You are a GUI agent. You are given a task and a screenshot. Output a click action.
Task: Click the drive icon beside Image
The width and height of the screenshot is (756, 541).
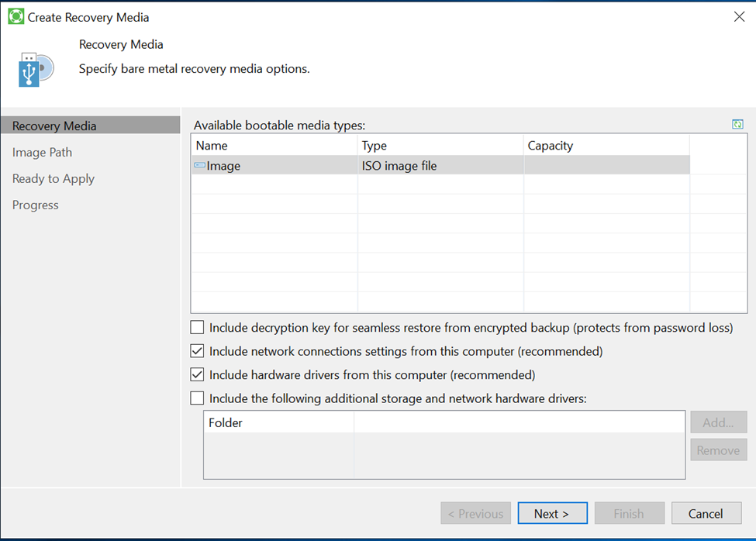tap(199, 166)
